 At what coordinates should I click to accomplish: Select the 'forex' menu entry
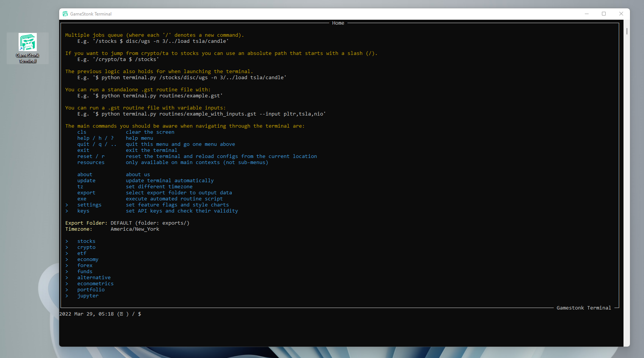pos(85,266)
